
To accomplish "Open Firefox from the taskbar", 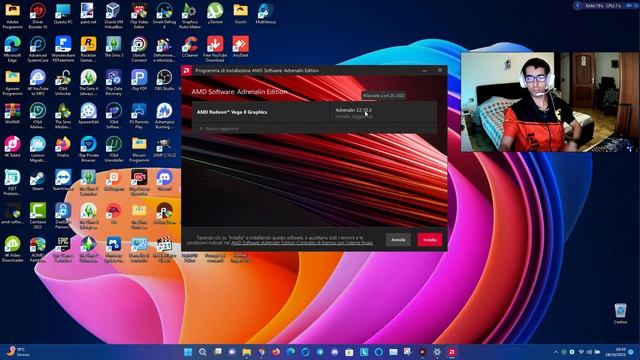I will click(x=276, y=352).
